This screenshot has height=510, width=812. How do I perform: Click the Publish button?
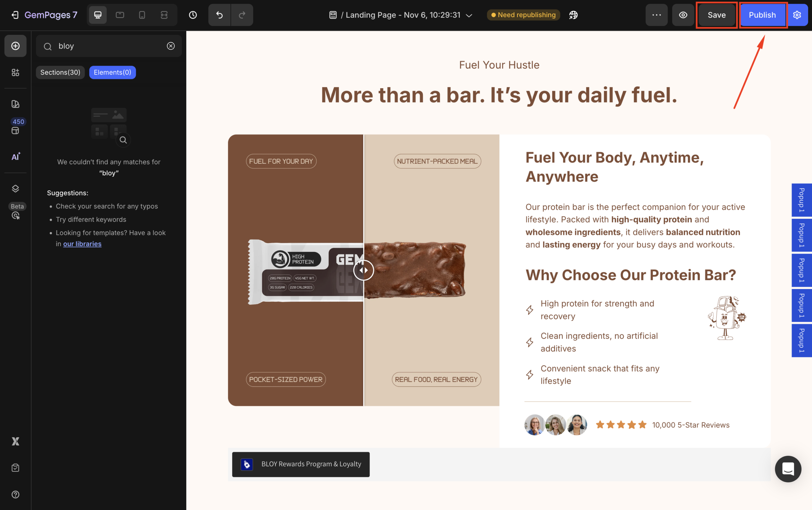tap(762, 15)
